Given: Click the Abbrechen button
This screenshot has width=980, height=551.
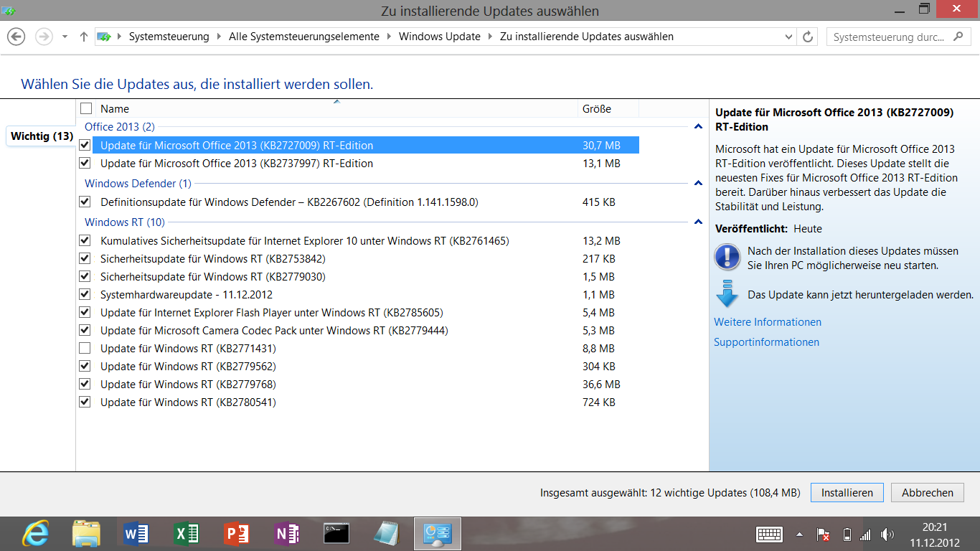Looking at the screenshot, I should [928, 493].
